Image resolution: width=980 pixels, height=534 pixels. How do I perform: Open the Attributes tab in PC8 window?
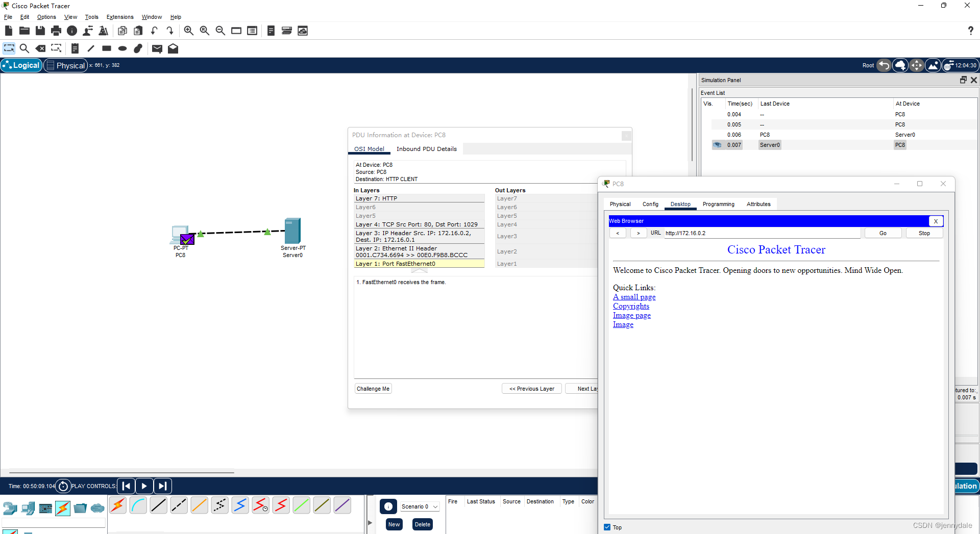758,204
